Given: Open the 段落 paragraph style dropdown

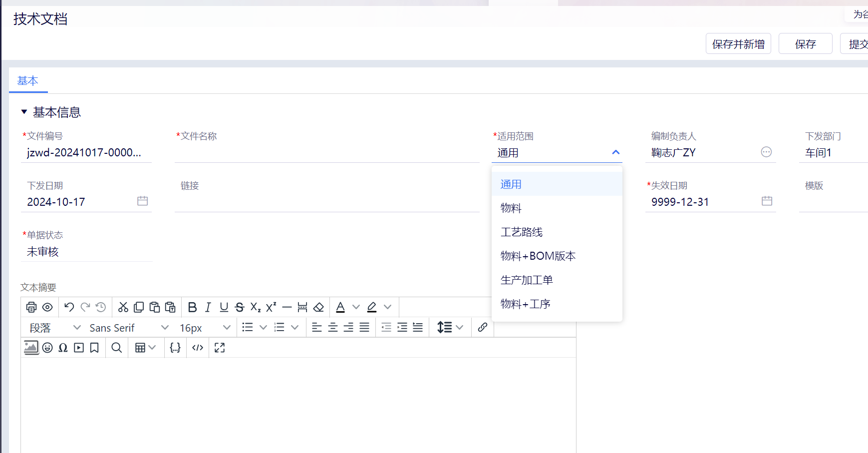Looking at the screenshot, I should click(x=54, y=328).
